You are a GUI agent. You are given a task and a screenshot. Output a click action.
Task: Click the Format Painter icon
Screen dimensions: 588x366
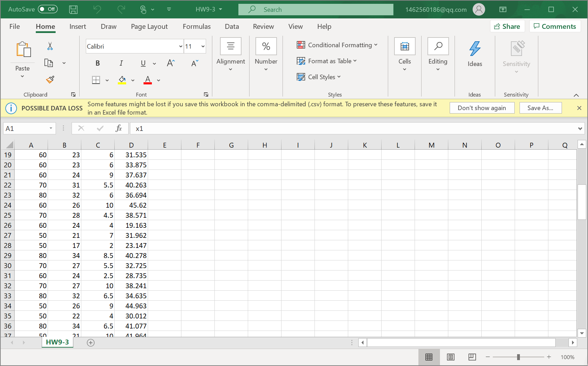(50, 80)
